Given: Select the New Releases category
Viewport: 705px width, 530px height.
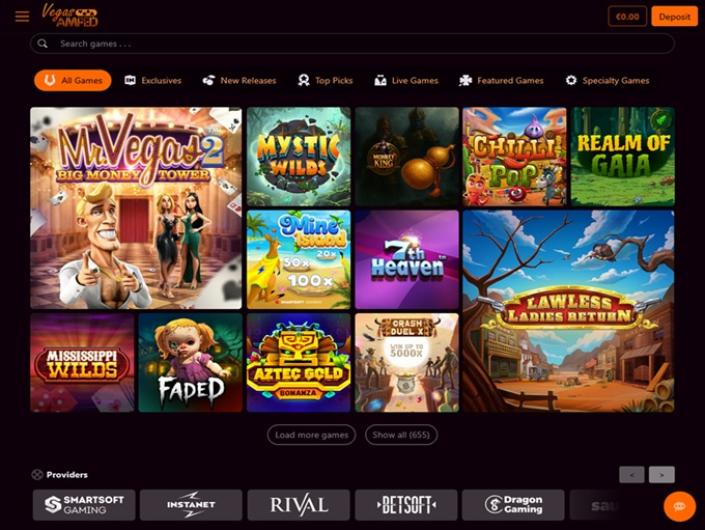Looking at the screenshot, I should point(240,80).
